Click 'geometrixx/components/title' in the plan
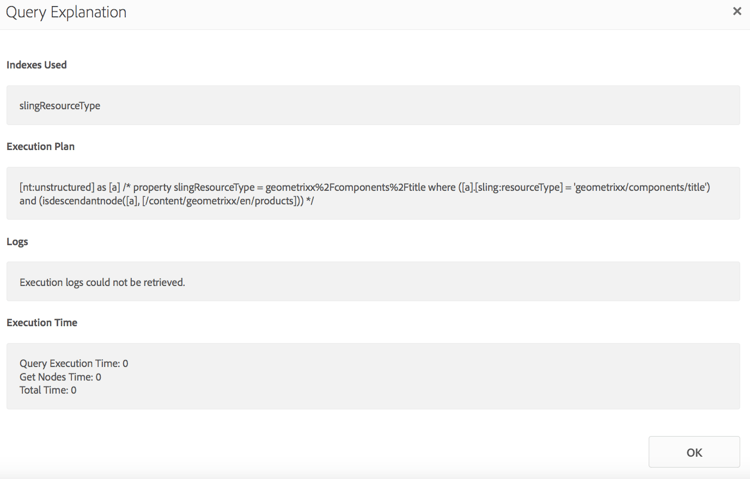Screen dimensions: 750x479 pyautogui.click(x=640, y=187)
